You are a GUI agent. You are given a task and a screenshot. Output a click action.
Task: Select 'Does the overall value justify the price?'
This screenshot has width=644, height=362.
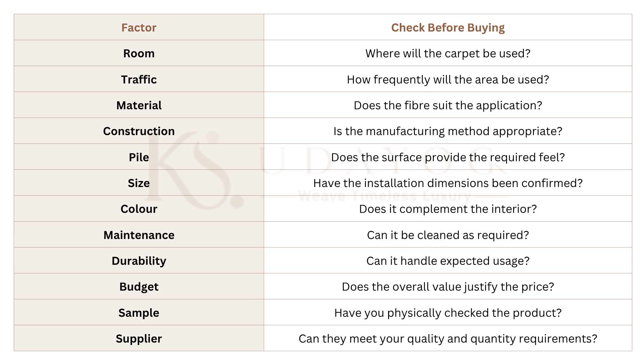(448, 287)
